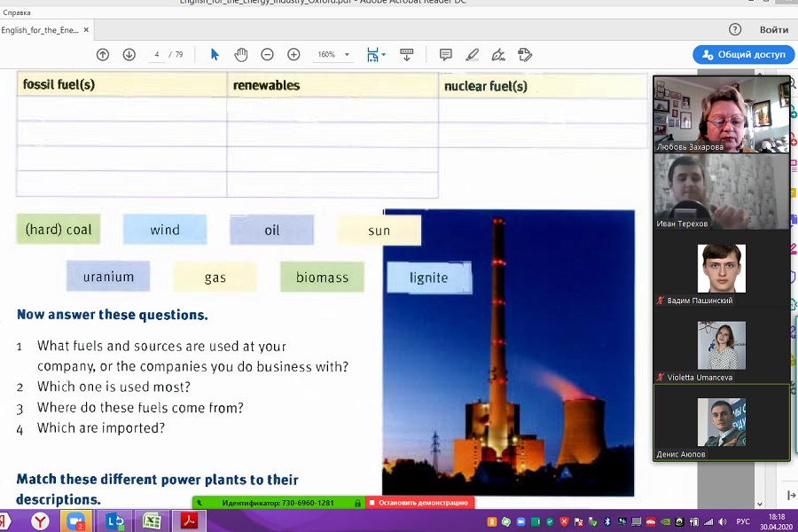Open Zoom from the taskbar
Image resolution: width=798 pixels, height=532 pixels.
pyautogui.click(x=76, y=521)
